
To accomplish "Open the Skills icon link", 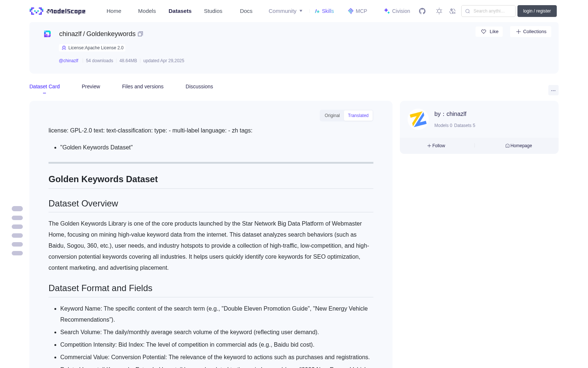I will pos(324,11).
